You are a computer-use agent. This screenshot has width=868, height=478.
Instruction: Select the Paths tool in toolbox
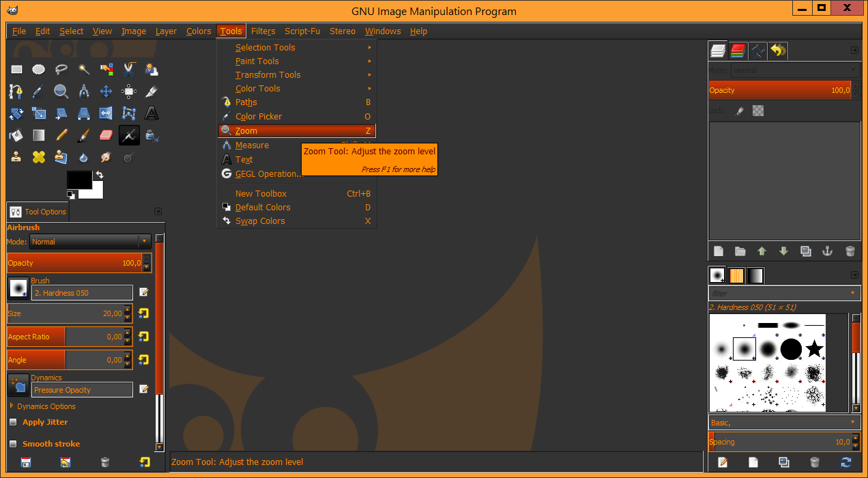16,92
